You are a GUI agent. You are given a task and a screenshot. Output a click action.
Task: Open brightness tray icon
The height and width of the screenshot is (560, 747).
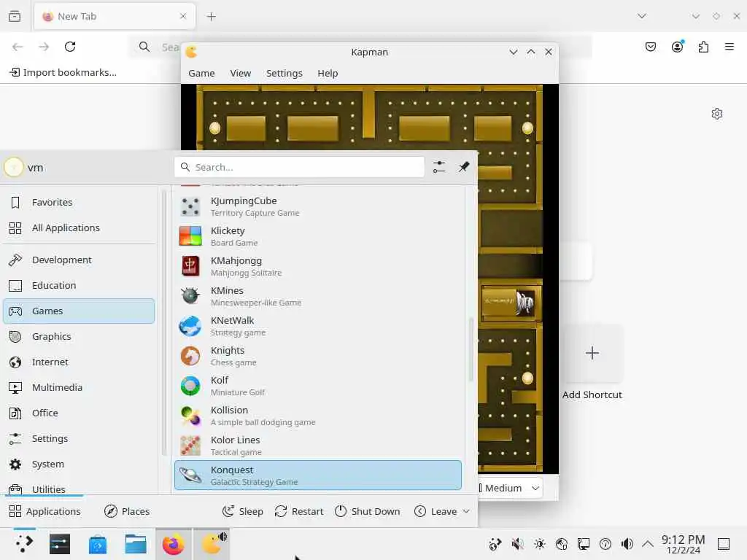point(539,544)
